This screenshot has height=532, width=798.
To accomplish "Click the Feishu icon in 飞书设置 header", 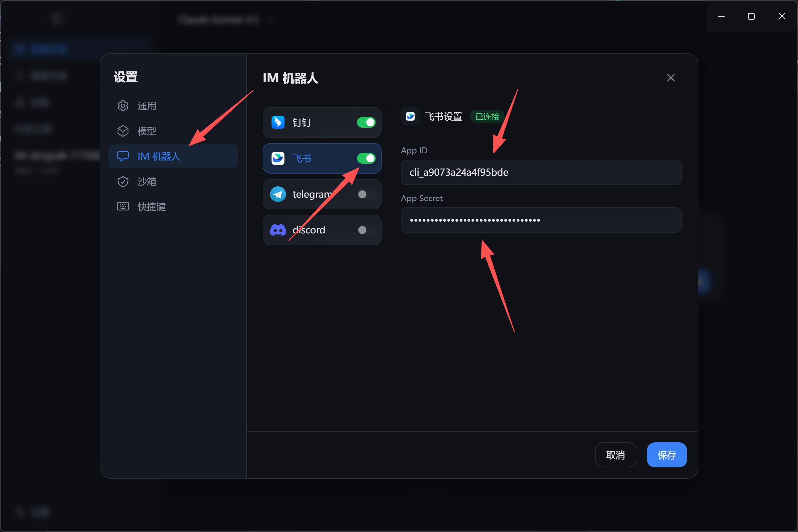I will tap(410, 117).
